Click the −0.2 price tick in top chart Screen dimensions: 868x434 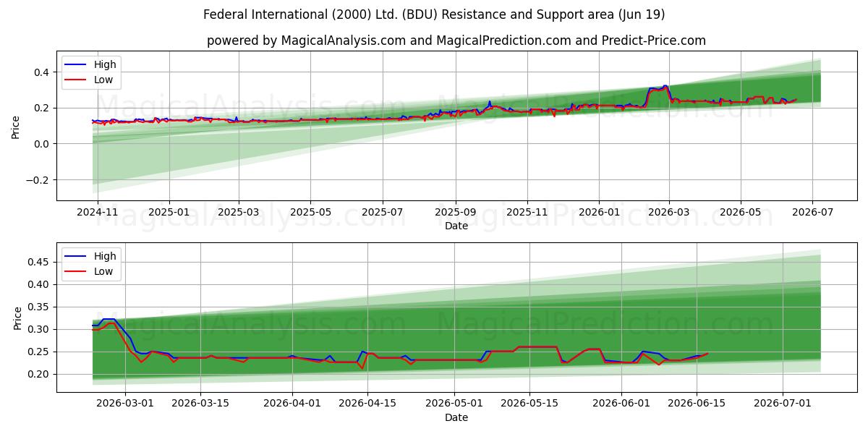click(x=37, y=180)
